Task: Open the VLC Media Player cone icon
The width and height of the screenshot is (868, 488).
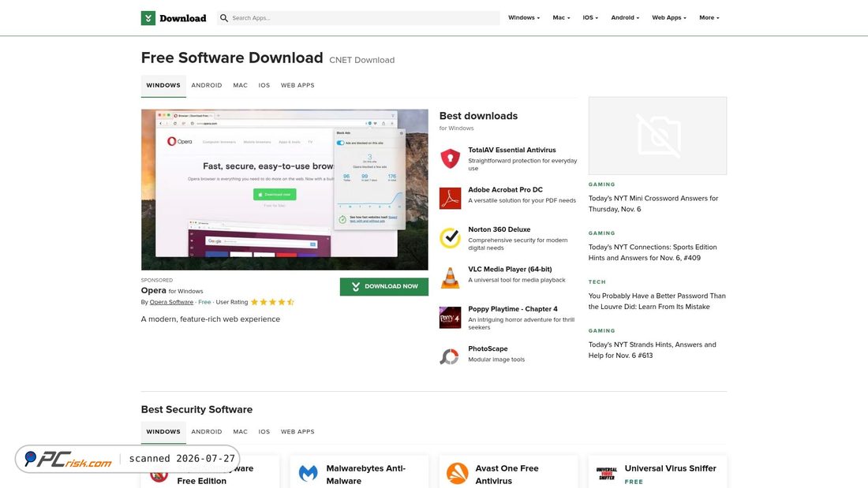Action: (x=450, y=278)
